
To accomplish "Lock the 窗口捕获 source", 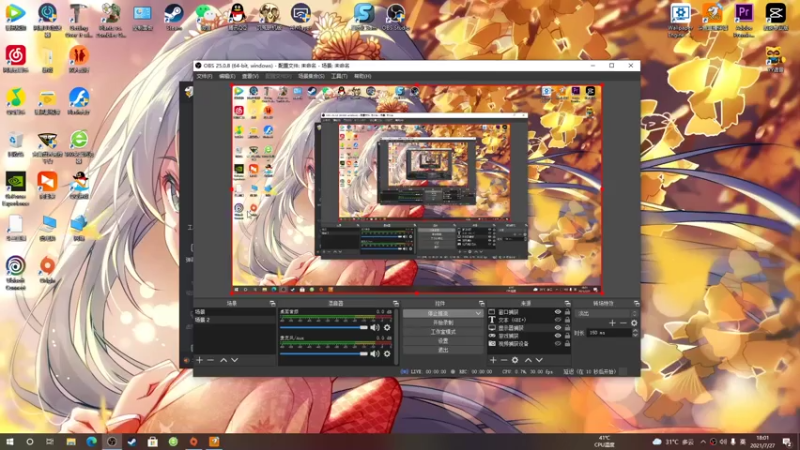I will click(567, 312).
